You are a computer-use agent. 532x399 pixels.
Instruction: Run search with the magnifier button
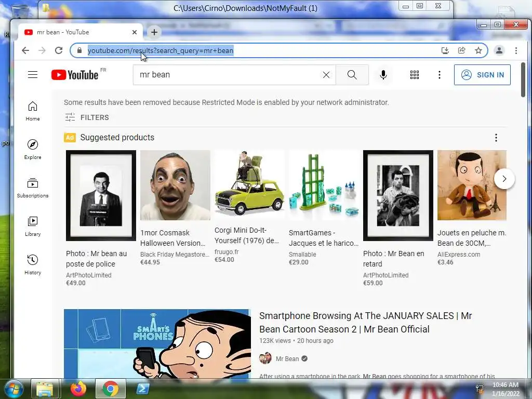[352, 75]
